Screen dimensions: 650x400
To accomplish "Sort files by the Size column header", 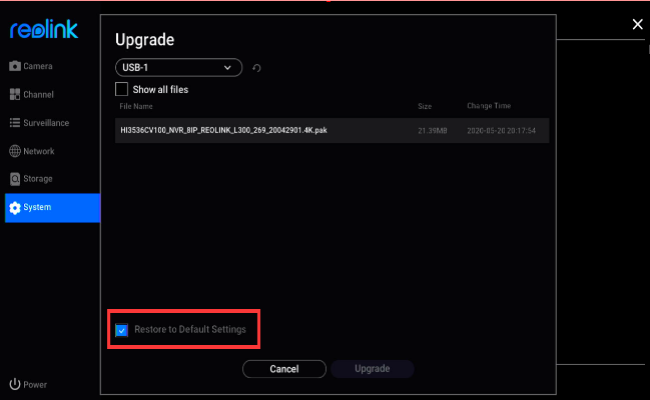I will 424,105.
